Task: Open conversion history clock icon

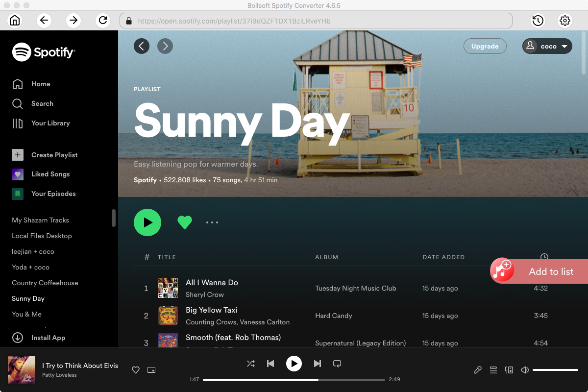Action: tap(538, 21)
